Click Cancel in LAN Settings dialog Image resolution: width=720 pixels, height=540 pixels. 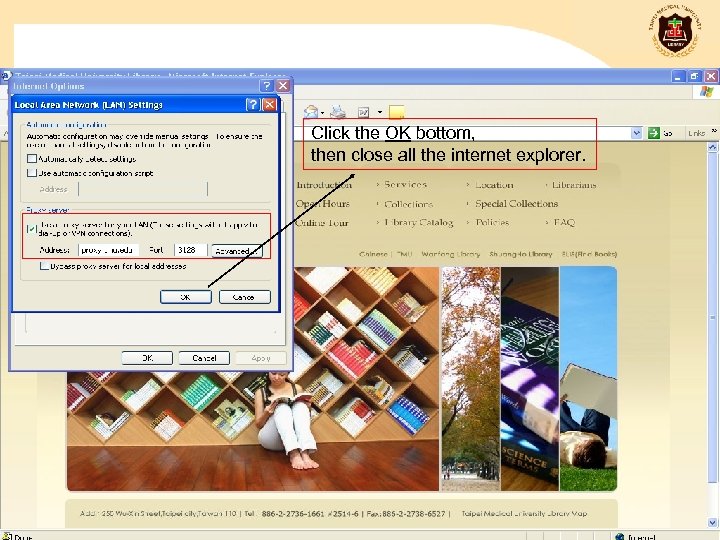click(245, 297)
